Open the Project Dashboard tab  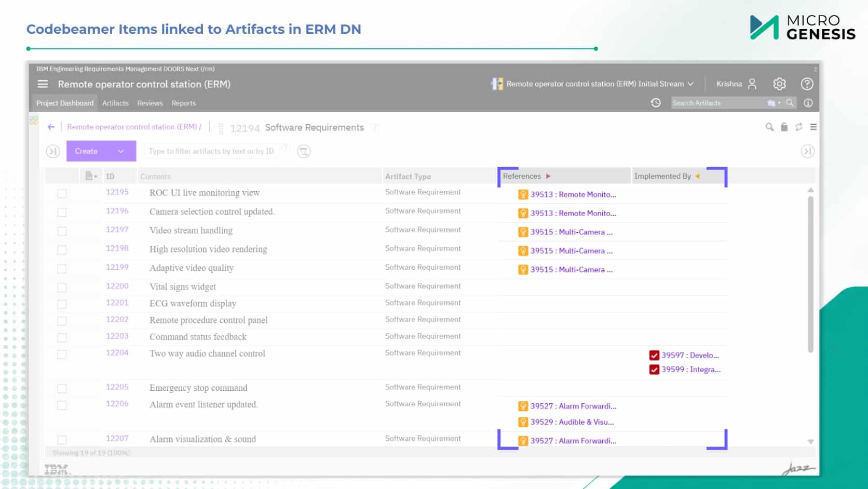(x=65, y=103)
